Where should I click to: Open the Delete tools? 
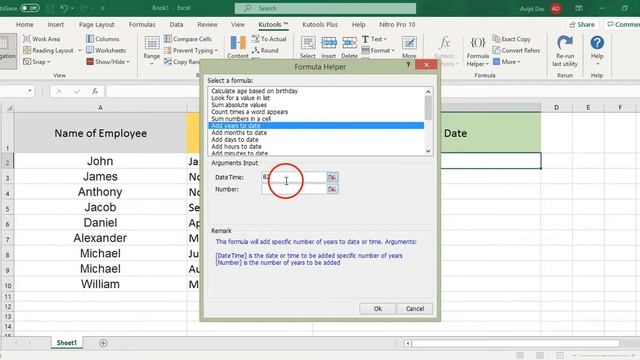point(349,47)
